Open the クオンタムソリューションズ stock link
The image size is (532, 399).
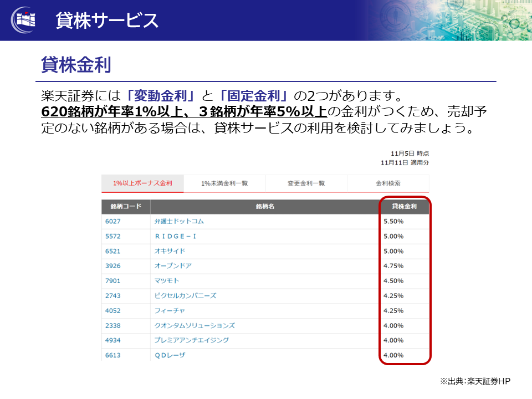195,325
